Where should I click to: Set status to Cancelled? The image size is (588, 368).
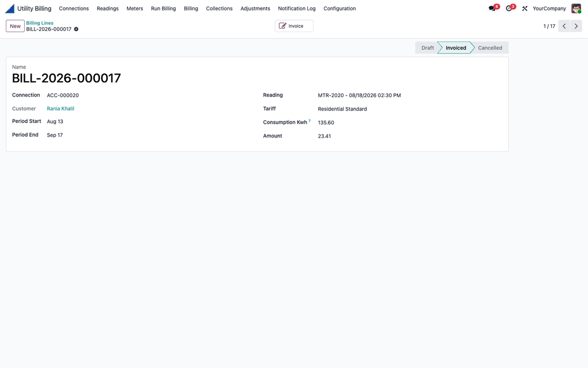pyautogui.click(x=490, y=48)
